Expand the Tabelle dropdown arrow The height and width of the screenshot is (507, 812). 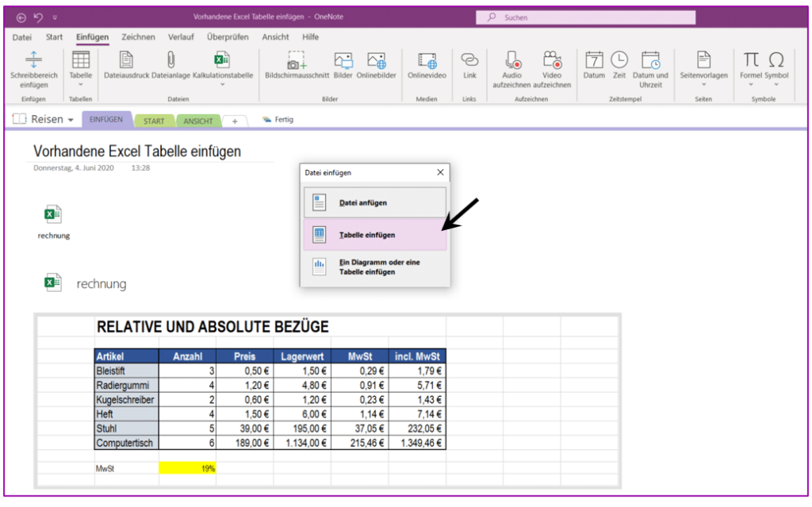81,84
